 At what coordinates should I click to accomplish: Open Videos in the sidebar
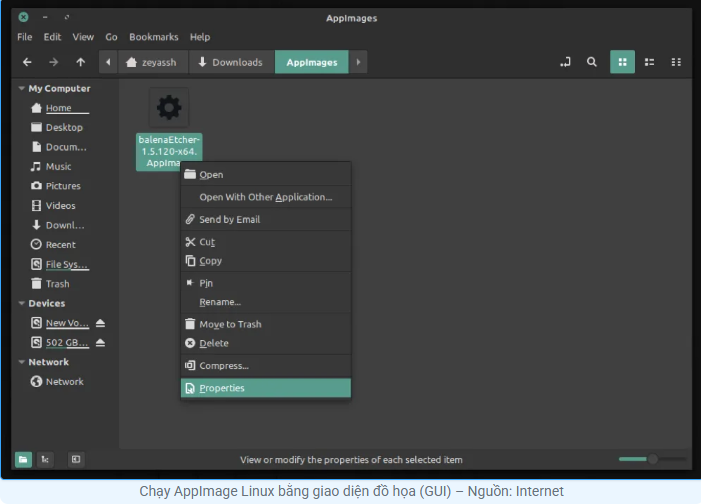(x=53, y=206)
